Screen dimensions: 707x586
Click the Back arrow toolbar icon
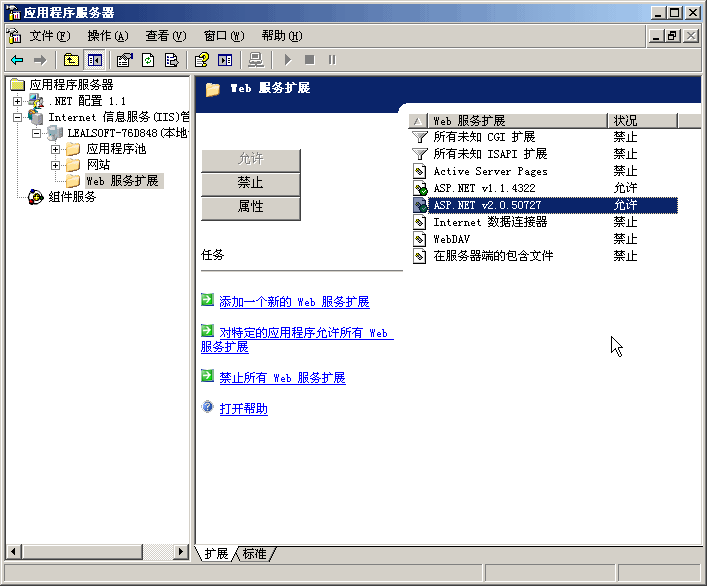tap(17, 60)
